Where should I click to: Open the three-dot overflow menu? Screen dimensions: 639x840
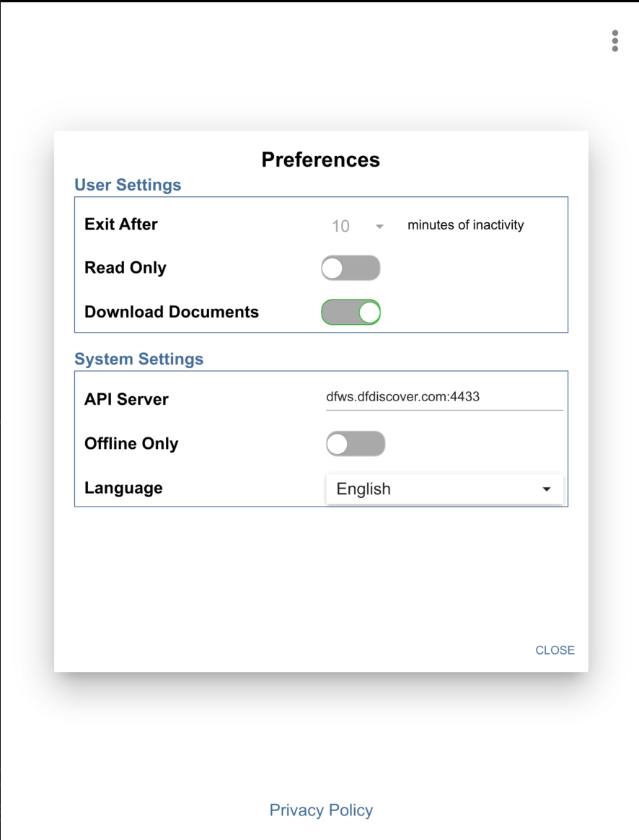click(x=614, y=41)
